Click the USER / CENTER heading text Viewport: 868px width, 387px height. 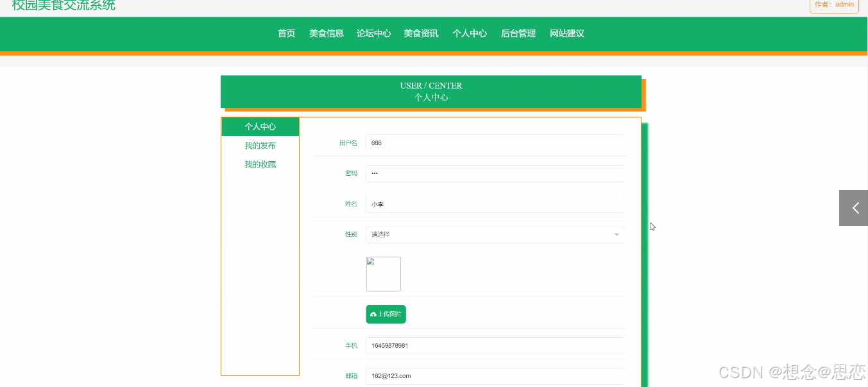coord(431,85)
